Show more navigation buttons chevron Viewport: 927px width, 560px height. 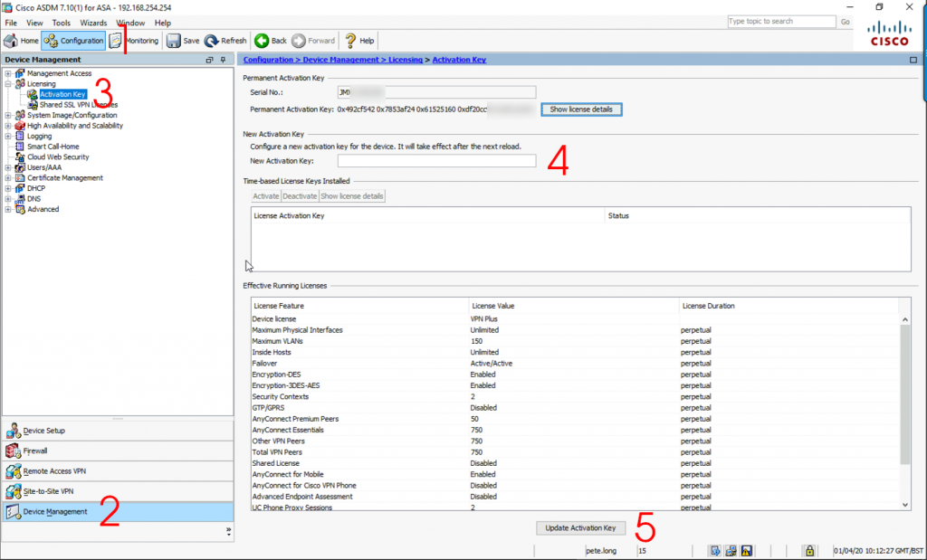[x=228, y=531]
